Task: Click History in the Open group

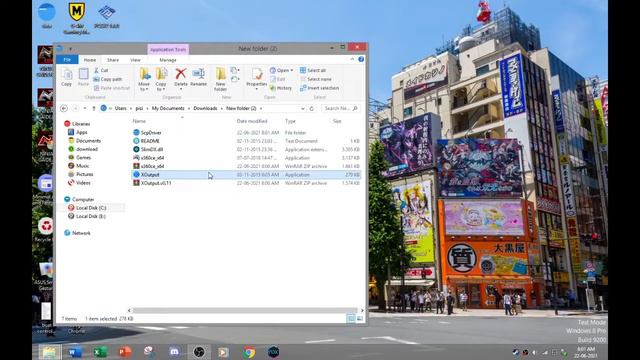Action: coord(281,88)
